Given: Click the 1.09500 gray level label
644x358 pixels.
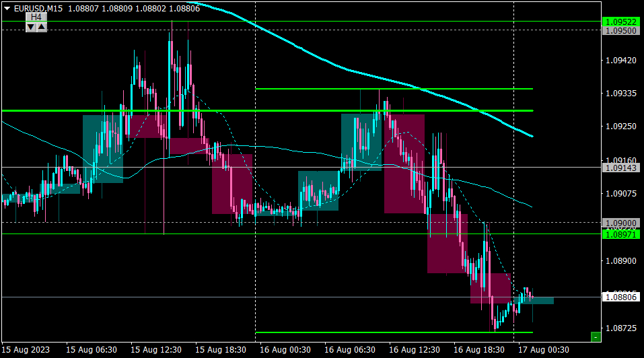Looking at the screenshot, I should tap(621, 31).
